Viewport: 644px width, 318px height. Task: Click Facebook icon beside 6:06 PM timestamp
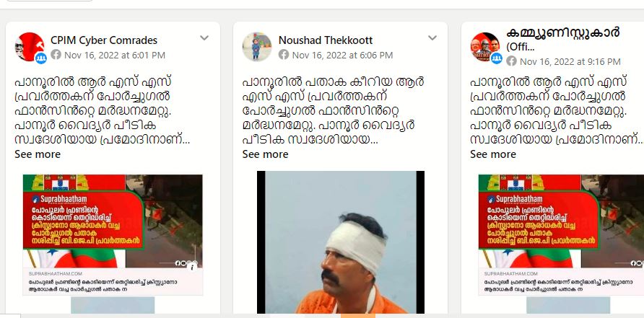coord(284,55)
